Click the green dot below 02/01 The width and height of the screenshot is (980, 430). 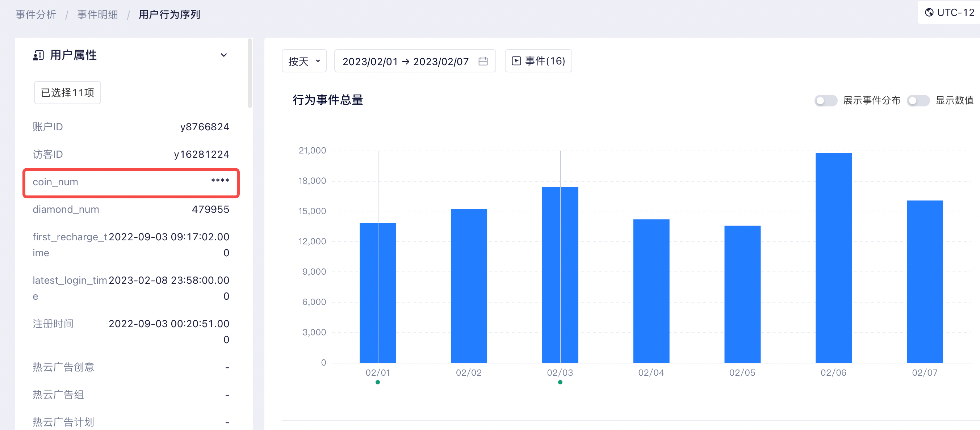pyautogui.click(x=378, y=383)
